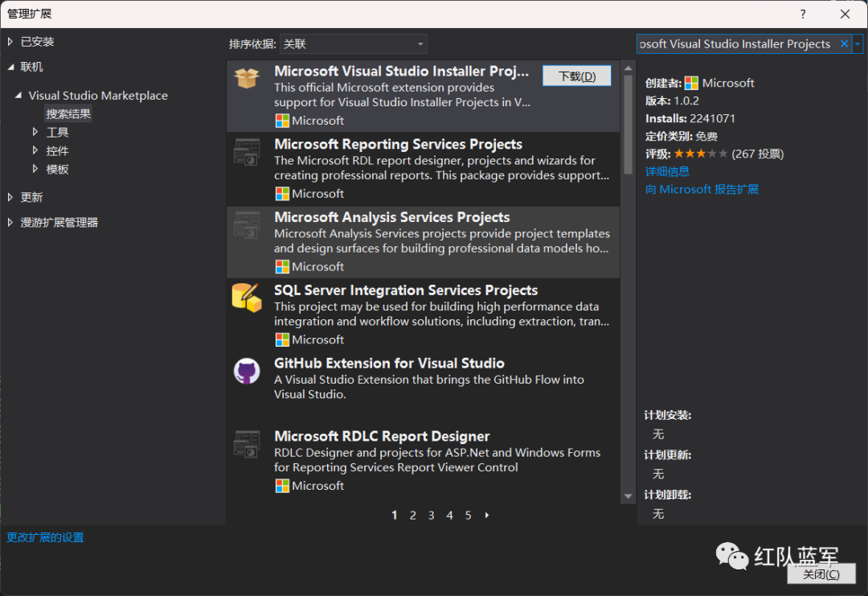Click the 定价类别: 免费 text

[682, 136]
